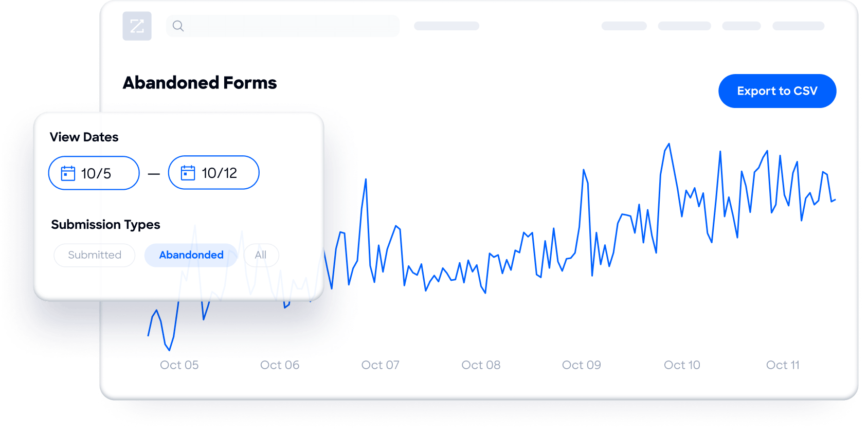Open the 10/5 start date picker
The image size is (868, 434).
(94, 173)
